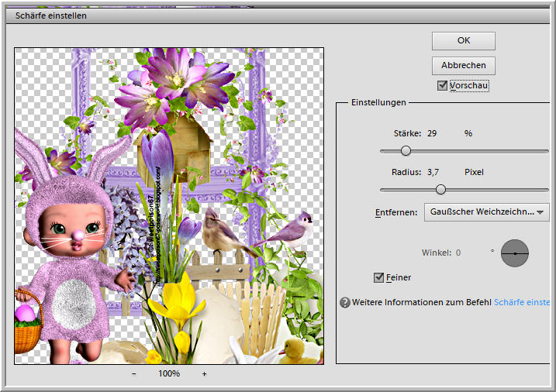
Task: Open the Entfernen dropdown menu
Action: [486, 212]
